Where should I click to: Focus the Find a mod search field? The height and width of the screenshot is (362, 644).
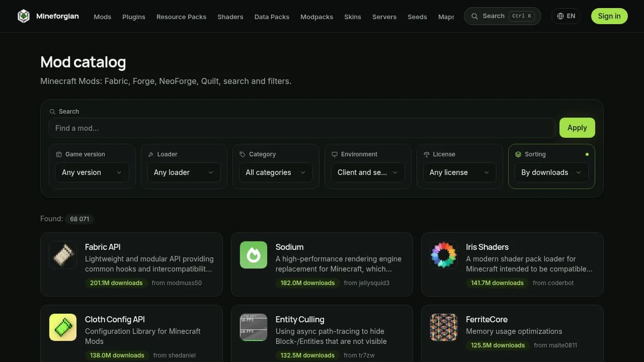click(x=302, y=128)
